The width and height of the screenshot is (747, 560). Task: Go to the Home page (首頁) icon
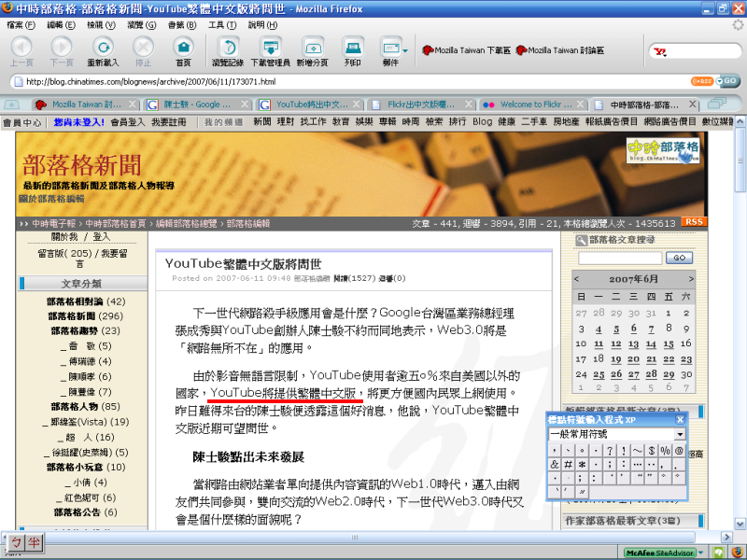coord(183,50)
